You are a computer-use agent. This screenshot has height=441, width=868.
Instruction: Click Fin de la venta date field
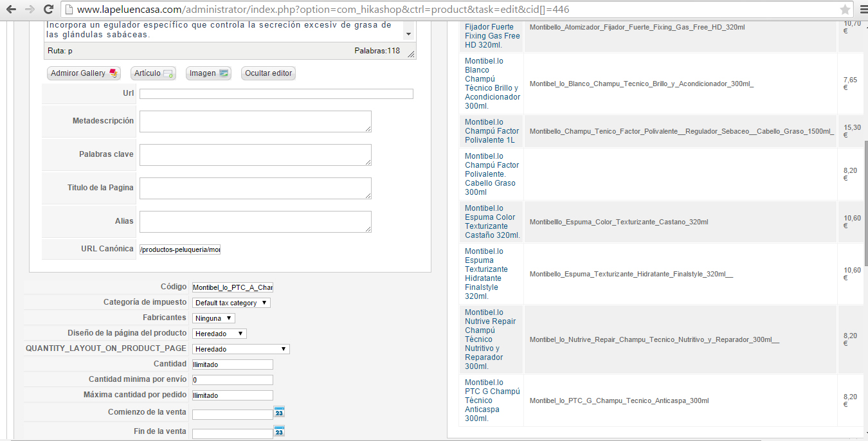233,434
